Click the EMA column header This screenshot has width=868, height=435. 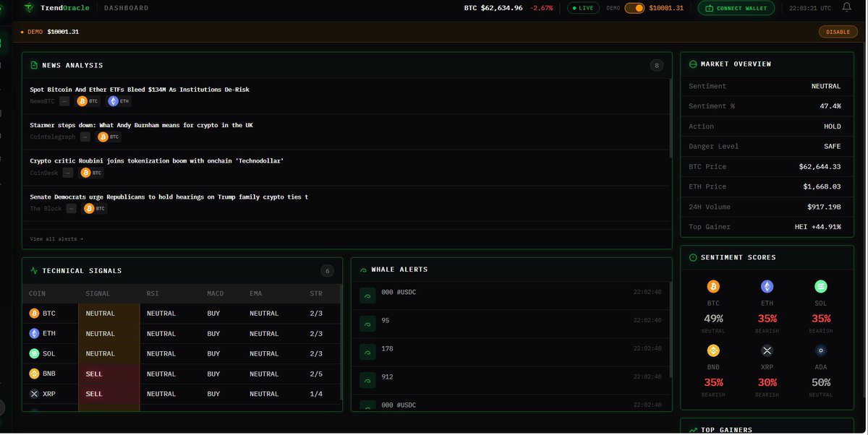coord(256,293)
